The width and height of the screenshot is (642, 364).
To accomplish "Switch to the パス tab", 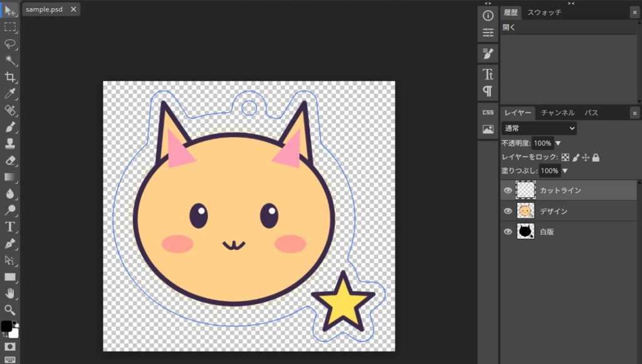I will click(591, 113).
